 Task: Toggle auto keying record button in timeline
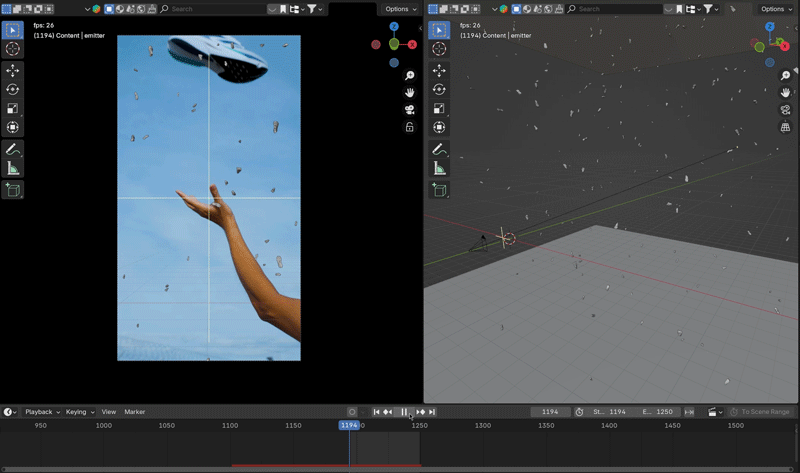pyautogui.click(x=352, y=412)
